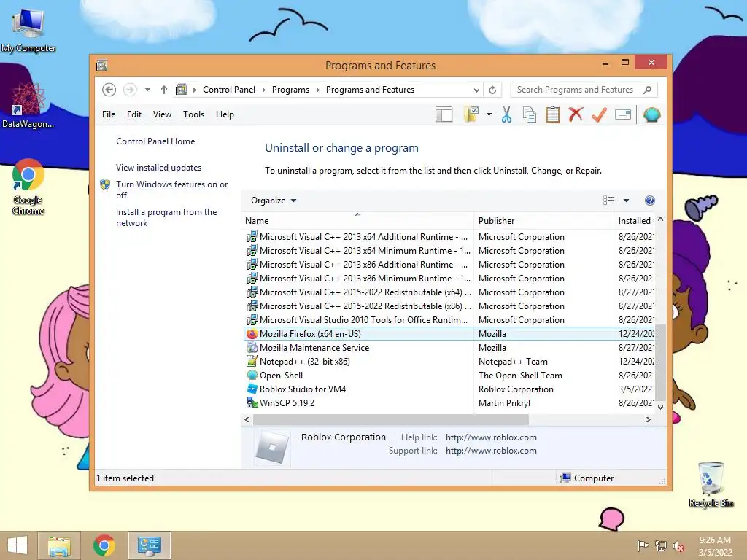747x560 pixels.
Task: Click Control Panel Home link
Action: [x=155, y=141]
